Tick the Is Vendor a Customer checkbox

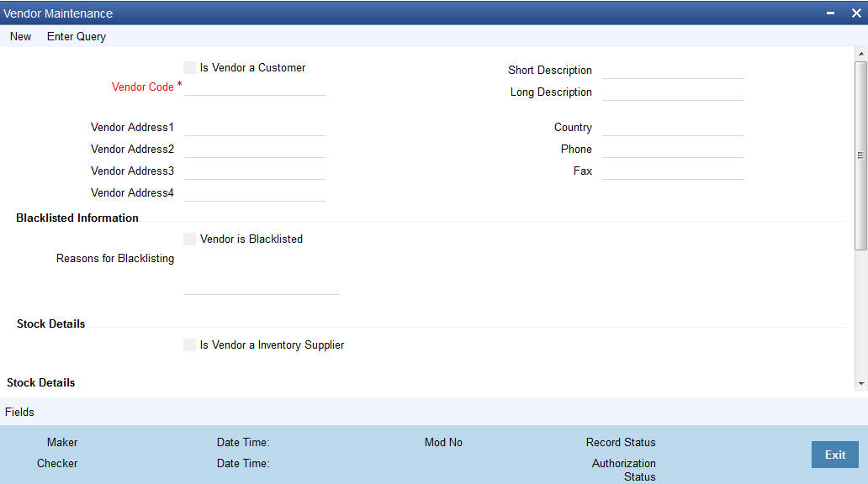[x=190, y=67]
